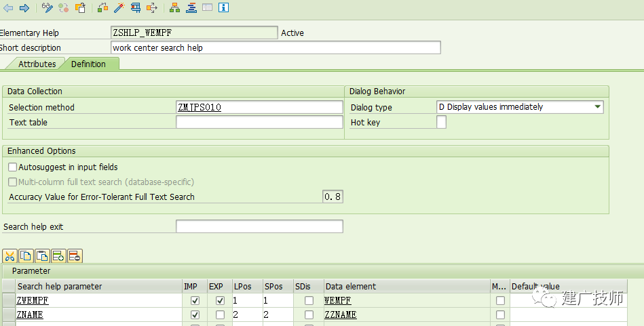Open the Display object list hierarchy icon
Screen dimensions: 644x326
(x=174, y=7)
